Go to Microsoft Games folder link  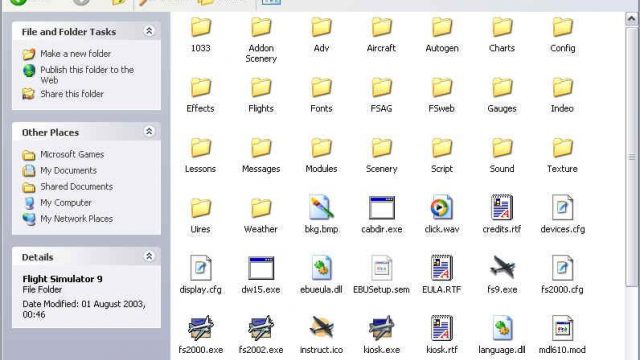(72, 154)
